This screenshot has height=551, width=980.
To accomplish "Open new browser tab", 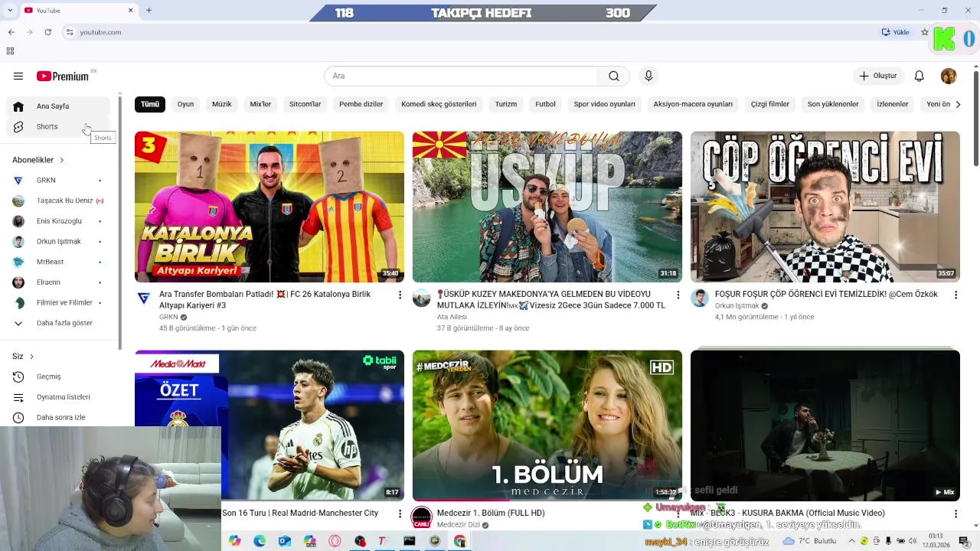I will pyautogui.click(x=149, y=10).
